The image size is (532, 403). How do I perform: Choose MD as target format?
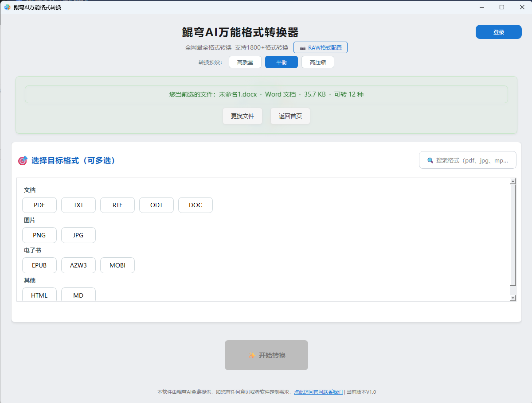click(78, 294)
